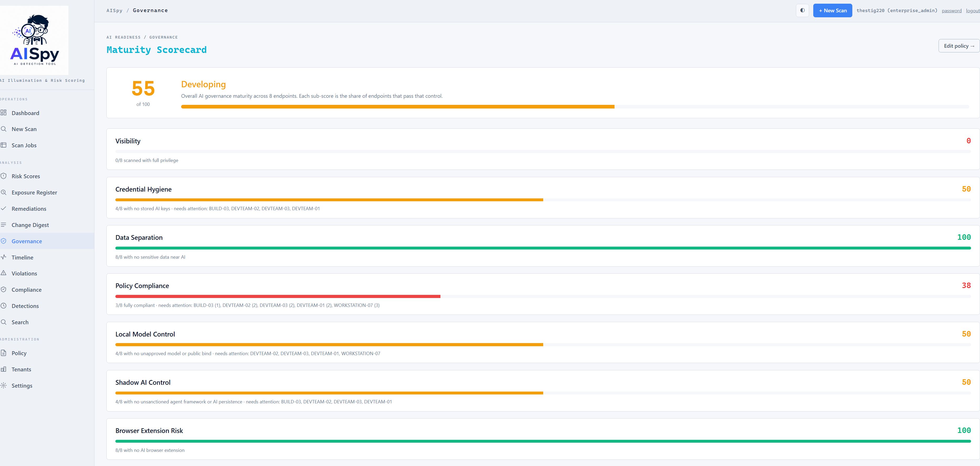Click the Exposure Register icon

click(x=3, y=192)
